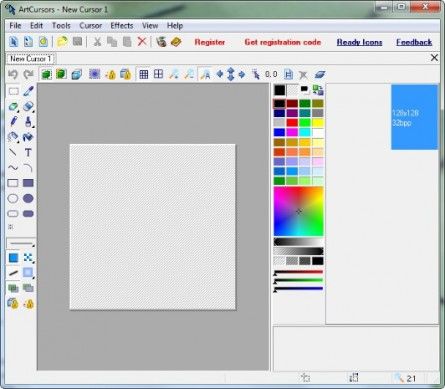Image resolution: width=445 pixels, height=389 pixels.
Task: Select the arc tool
Action: (x=28, y=168)
